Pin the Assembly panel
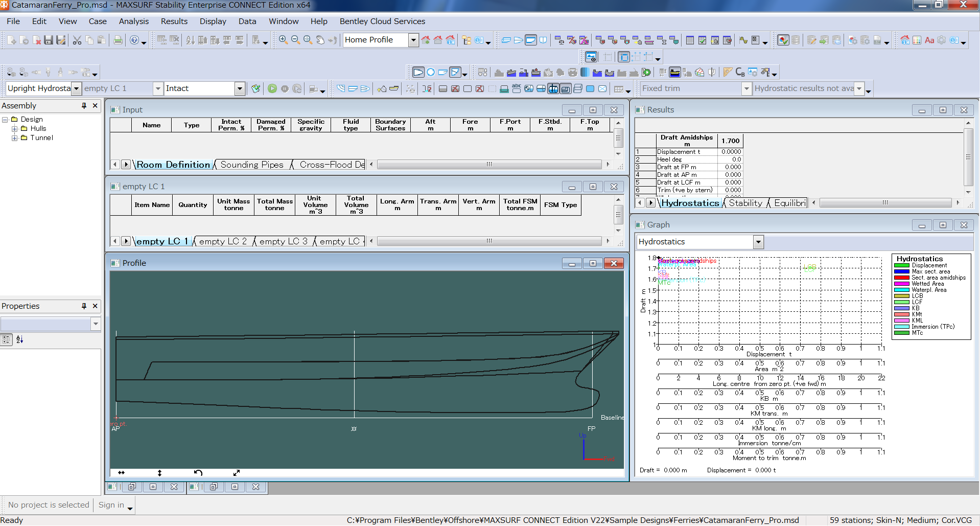980x526 pixels. coord(84,106)
